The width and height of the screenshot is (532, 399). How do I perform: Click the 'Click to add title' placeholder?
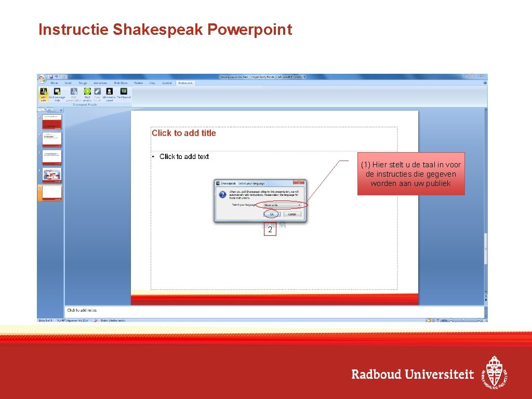pyautogui.click(x=274, y=139)
